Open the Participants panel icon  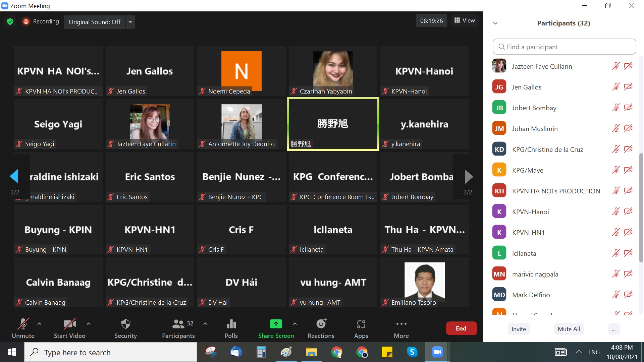pyautogui.click(x=178, y=324)
